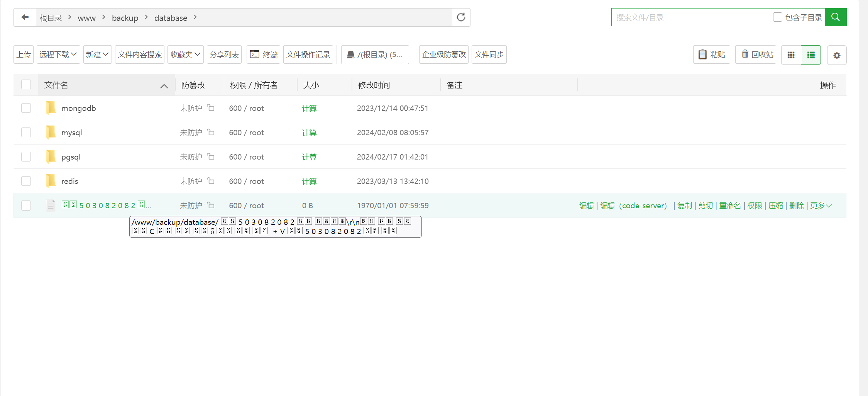Image resolution: width=868 pixels, height=396 pixels.
Task: Toggle tamper lock for mysql row
Action: pos(211,132)
